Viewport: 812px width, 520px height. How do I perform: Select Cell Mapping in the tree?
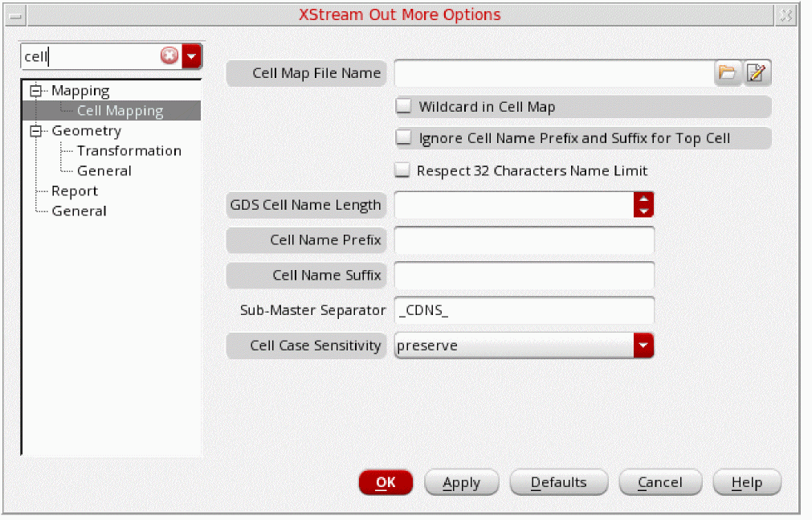pos(120,110)
